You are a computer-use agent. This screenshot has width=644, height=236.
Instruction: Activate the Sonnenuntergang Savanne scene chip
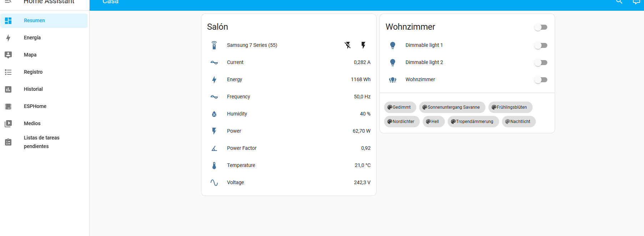click(452, 107)
